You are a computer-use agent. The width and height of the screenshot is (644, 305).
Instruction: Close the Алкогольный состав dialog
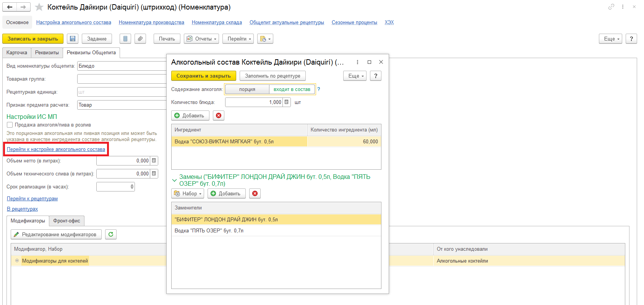click(x=381, y=62)
